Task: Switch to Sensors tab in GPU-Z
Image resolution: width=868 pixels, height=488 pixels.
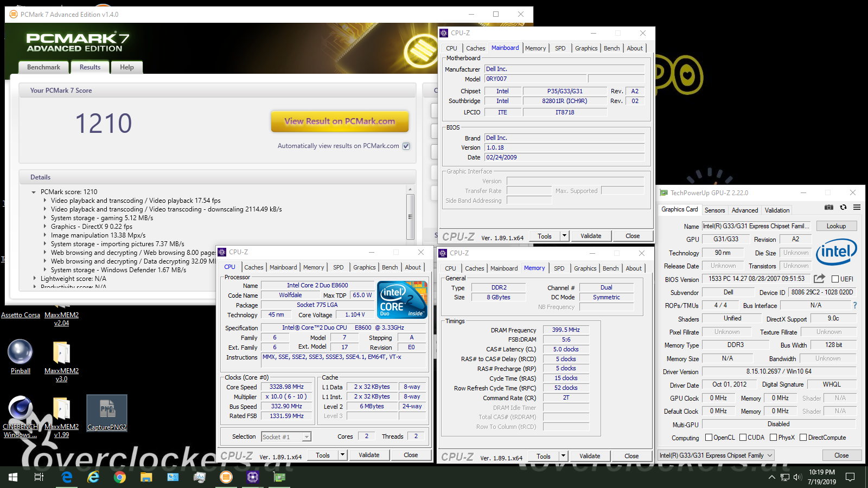Action: pos(714,210)
